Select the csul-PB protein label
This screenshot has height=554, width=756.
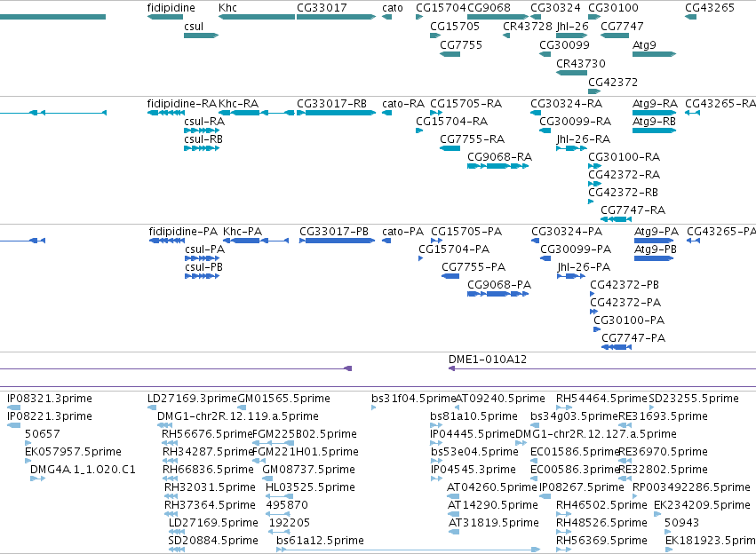click(204, 267)
